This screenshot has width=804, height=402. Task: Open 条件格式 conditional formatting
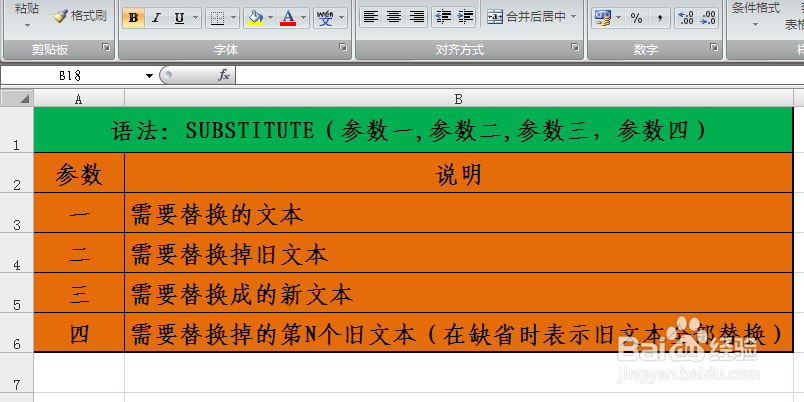[x=755, y=15]
